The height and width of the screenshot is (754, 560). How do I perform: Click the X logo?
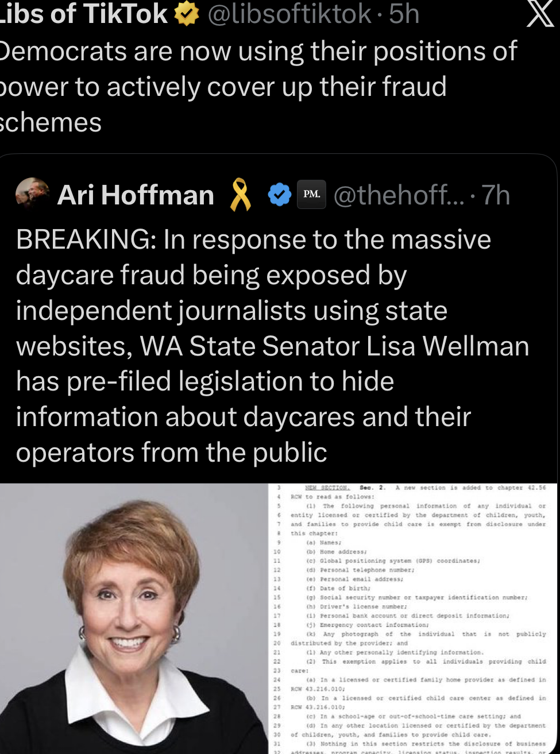point(539,14)
